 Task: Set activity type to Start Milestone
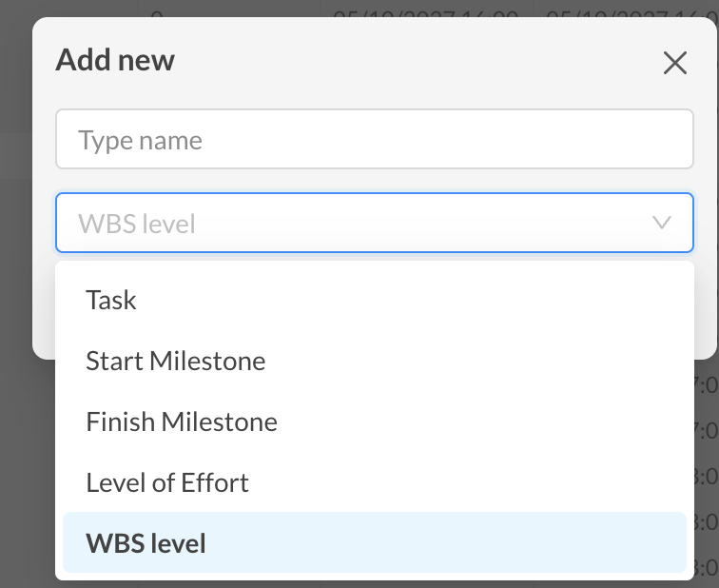click(374, 361)
